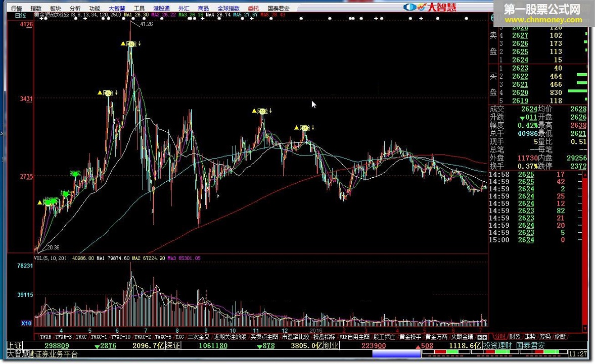Click the VOL(5,10,20) indicator label
595x364 pixels.
[51, 258]
